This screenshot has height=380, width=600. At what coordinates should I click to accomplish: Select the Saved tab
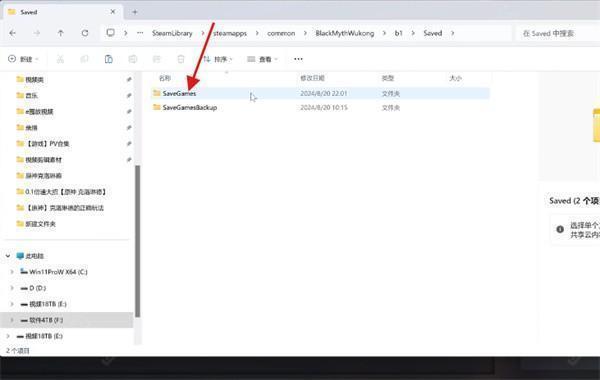tap(63, 12)
